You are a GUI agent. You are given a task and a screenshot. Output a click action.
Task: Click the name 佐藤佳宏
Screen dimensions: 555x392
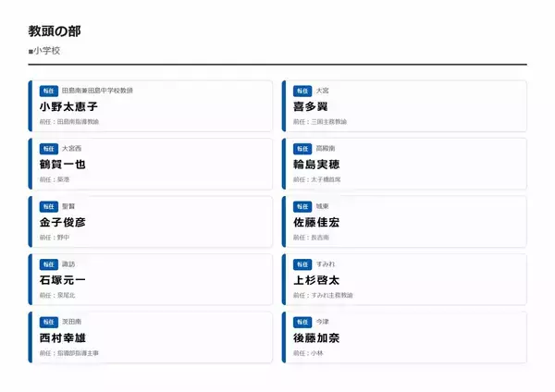316,222
